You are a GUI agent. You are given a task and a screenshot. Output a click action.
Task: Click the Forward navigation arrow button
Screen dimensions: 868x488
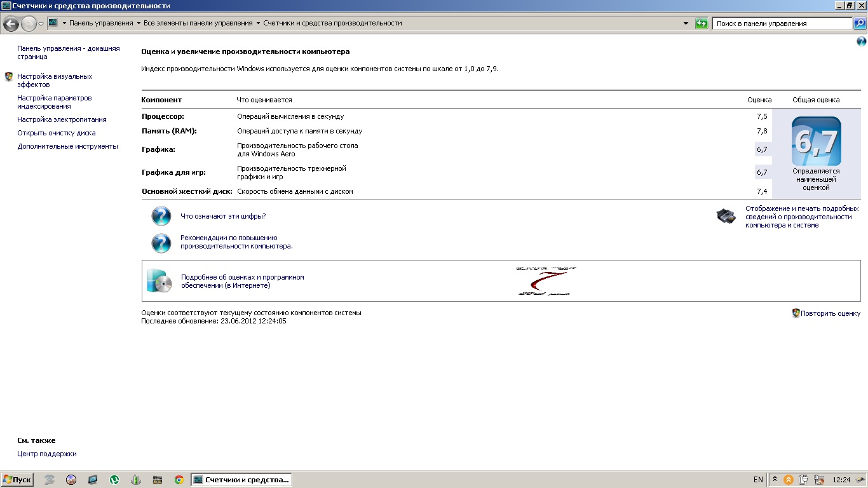29,24
